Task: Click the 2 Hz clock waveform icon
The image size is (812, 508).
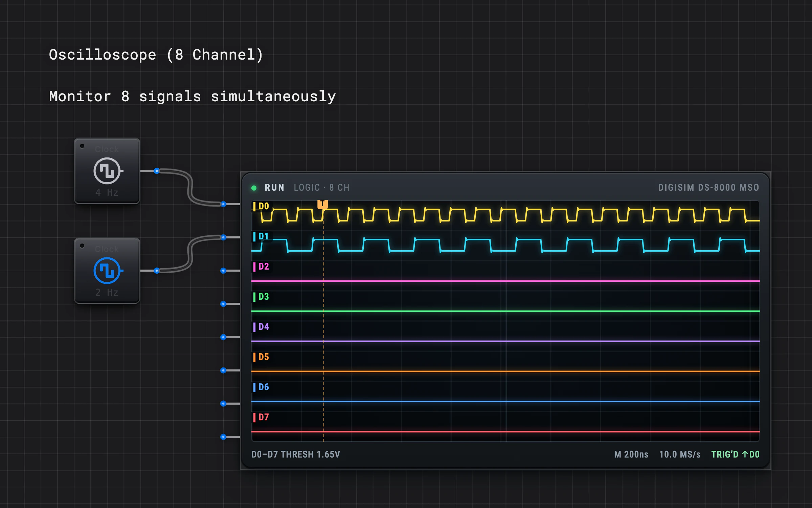Action: (108, 271)
